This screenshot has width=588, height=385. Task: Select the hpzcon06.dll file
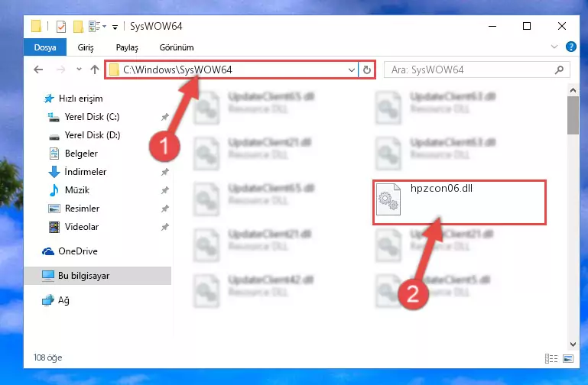click(x=460, y=202)
